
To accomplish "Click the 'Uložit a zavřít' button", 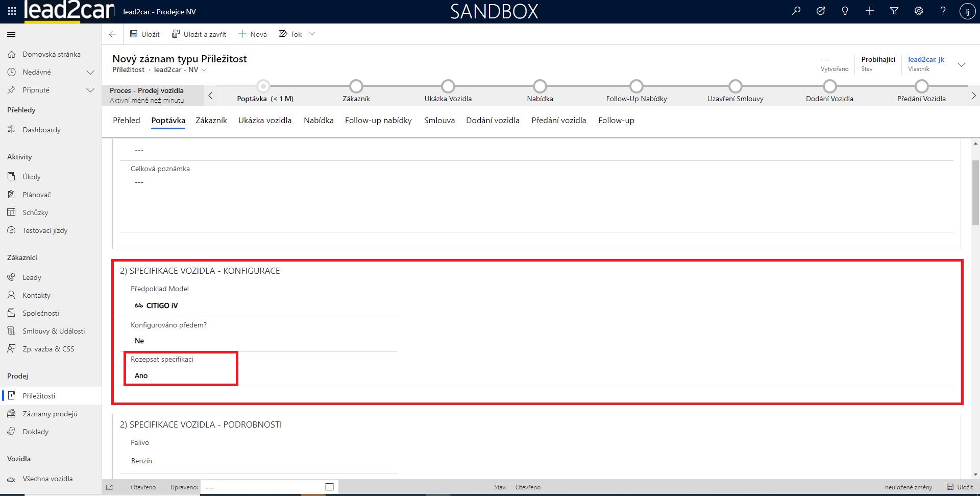I will click(x=199, y=34).
